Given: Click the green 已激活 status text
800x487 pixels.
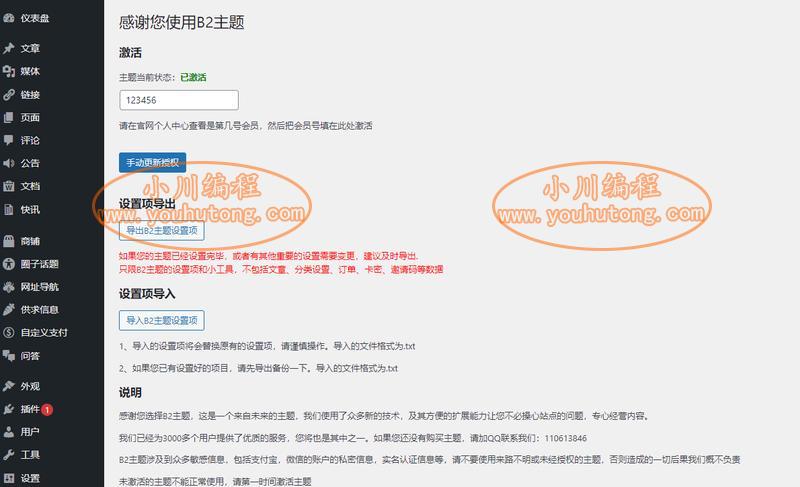Looking at the screenshot, I should point(193,78).
